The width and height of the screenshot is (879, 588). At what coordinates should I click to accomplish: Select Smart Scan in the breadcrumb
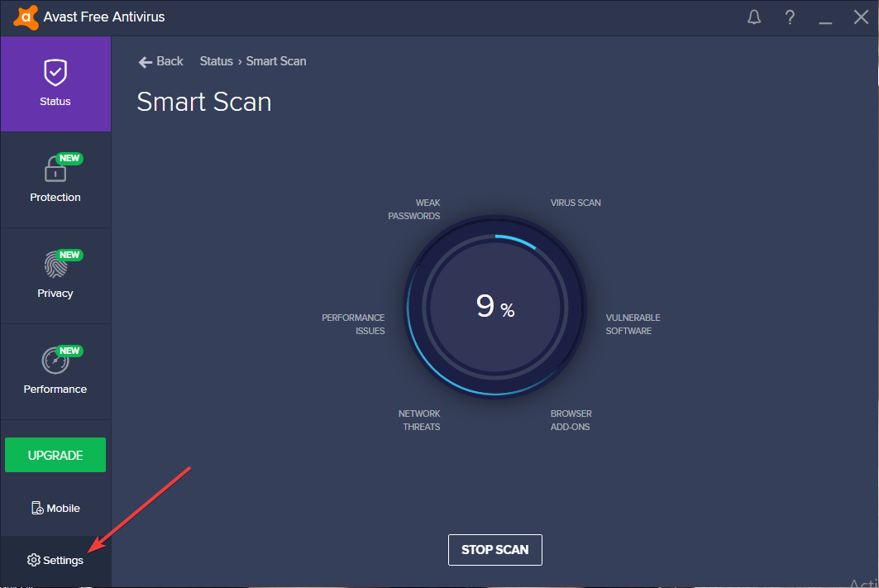[x=276, y=61]
